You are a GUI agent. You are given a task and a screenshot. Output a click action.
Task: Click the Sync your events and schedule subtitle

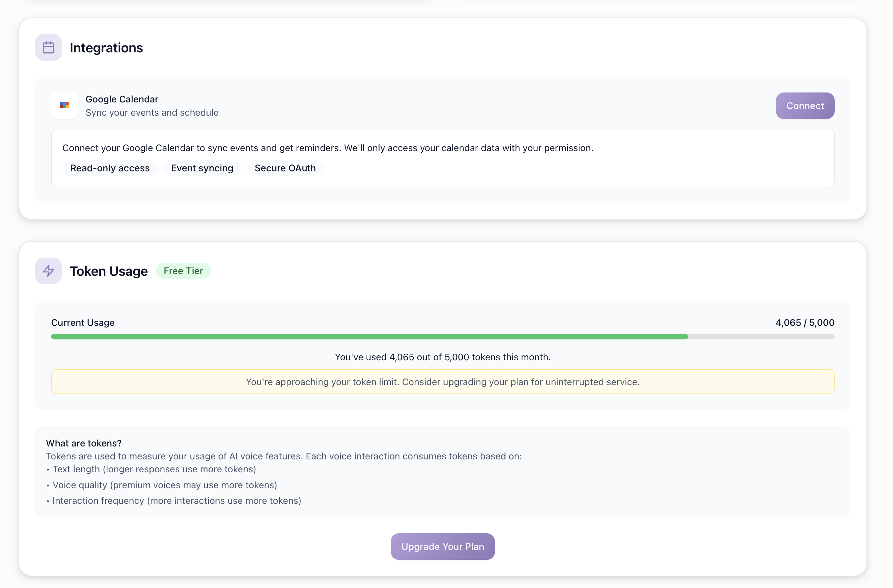click(x=152, y=113)
